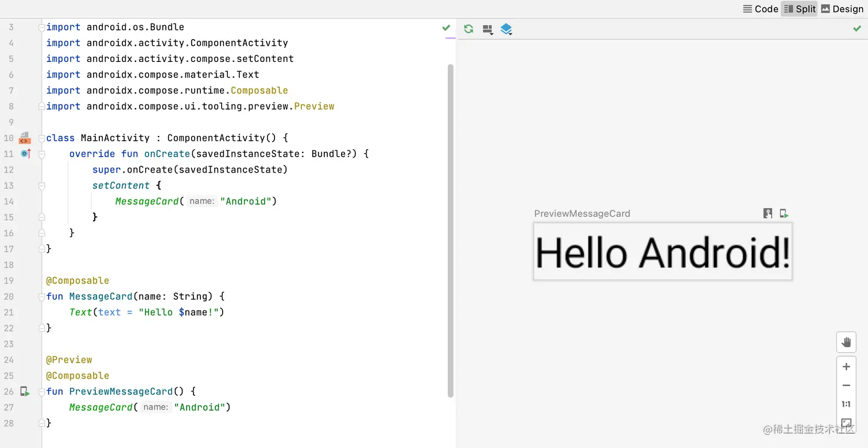Screen dimensions: 868x448
Task: Collapse the PreviewMessageCard function at line 26
Action: pos(41,392)
